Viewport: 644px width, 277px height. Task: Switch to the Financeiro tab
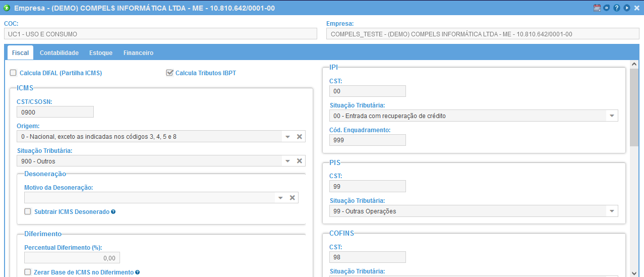(x=138, y=52)
